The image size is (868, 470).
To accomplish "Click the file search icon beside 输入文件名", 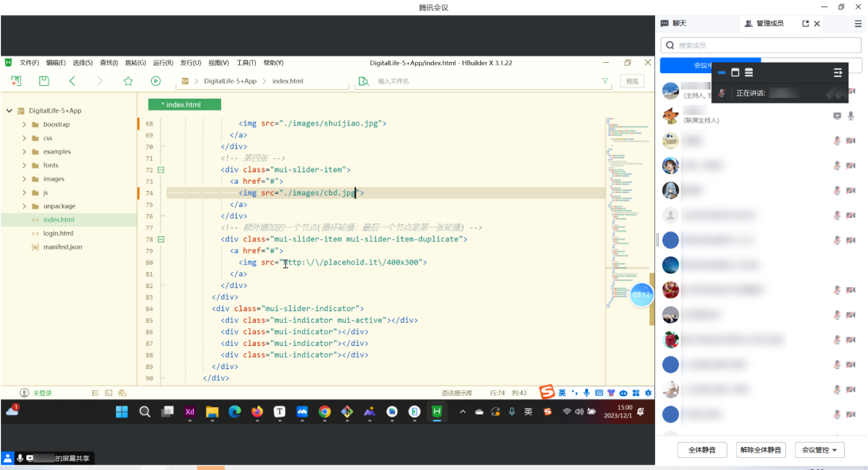I will pos(364,81).
